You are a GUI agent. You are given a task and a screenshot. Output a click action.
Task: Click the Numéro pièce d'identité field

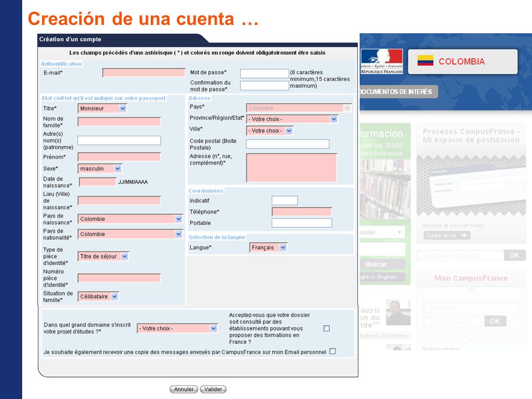pyautogui.click(x=119, y=278)
